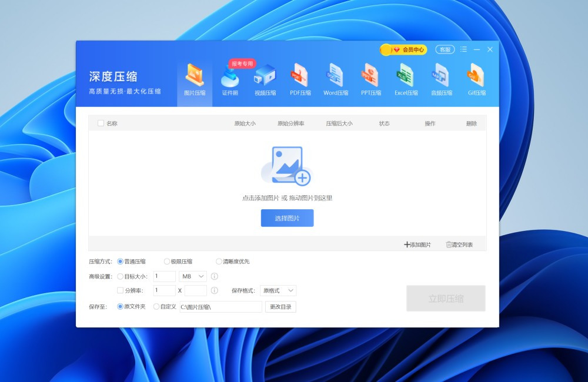The image size is (588, 382).
Task: Click the save path input field
Action: [x=220, y=307]
